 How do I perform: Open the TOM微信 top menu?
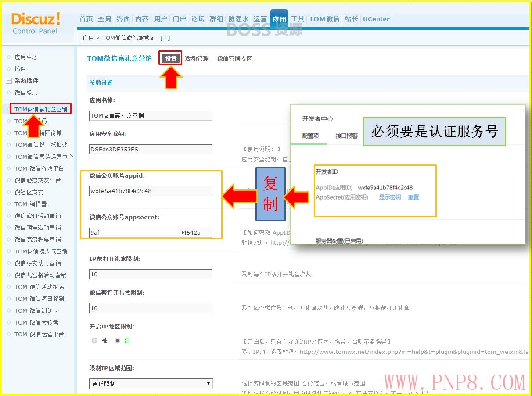pos(324,19)
